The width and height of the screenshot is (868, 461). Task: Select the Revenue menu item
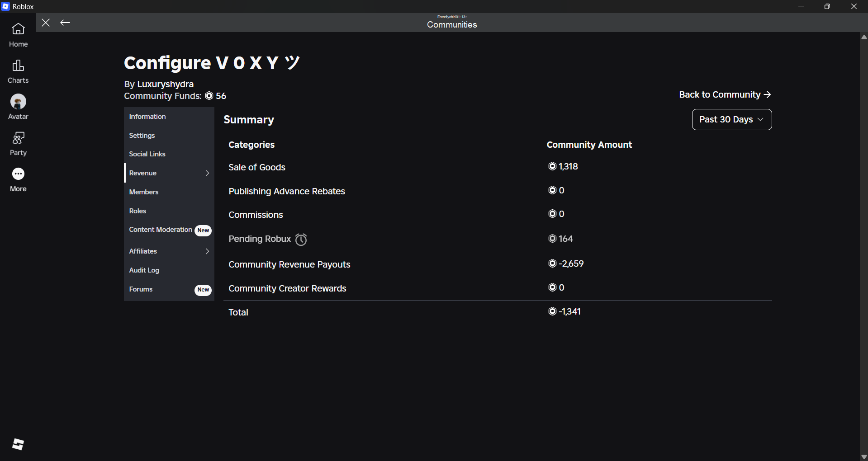(169, 173)
